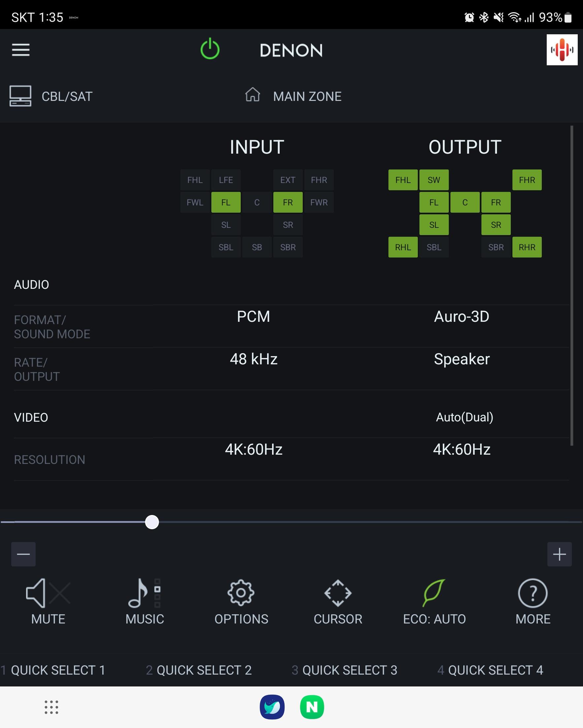Tap the INPUT column heading
Viewport: 583px width, 728px height.
click(x=257, y=147)
